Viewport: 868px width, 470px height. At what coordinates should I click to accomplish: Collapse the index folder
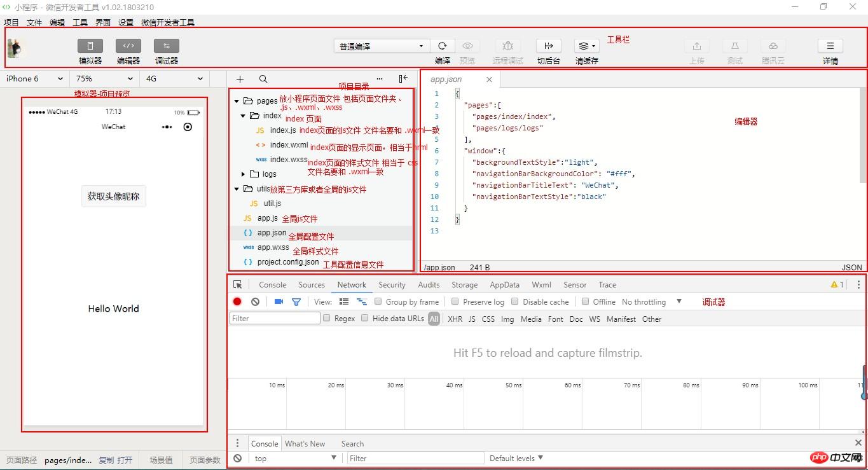243,116
